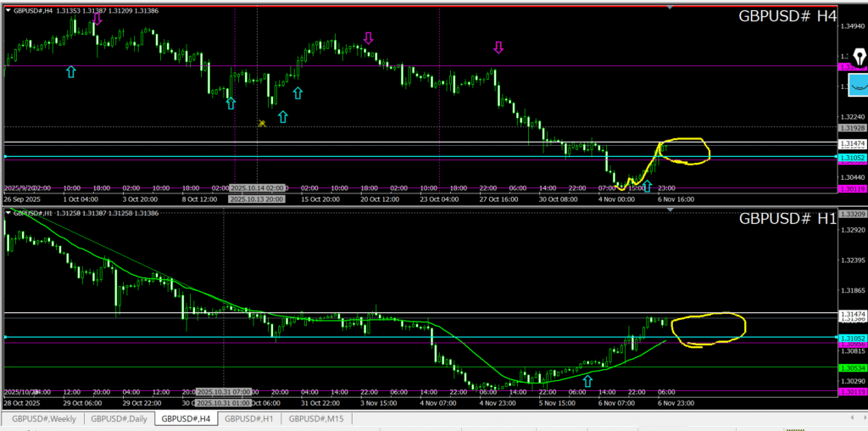
Task: Select magenta down arrow above 27 Oct candles
Action: [498, 48]
